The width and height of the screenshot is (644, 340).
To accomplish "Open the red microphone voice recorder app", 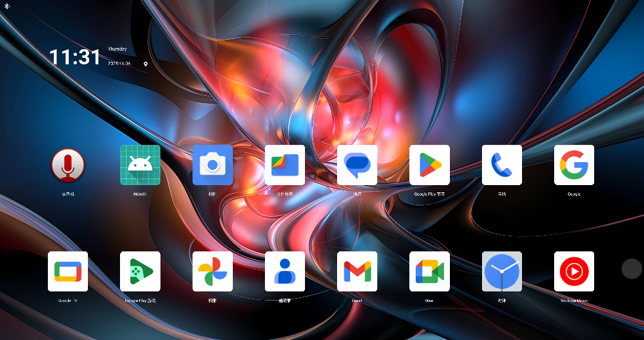I will click(68, 165).
